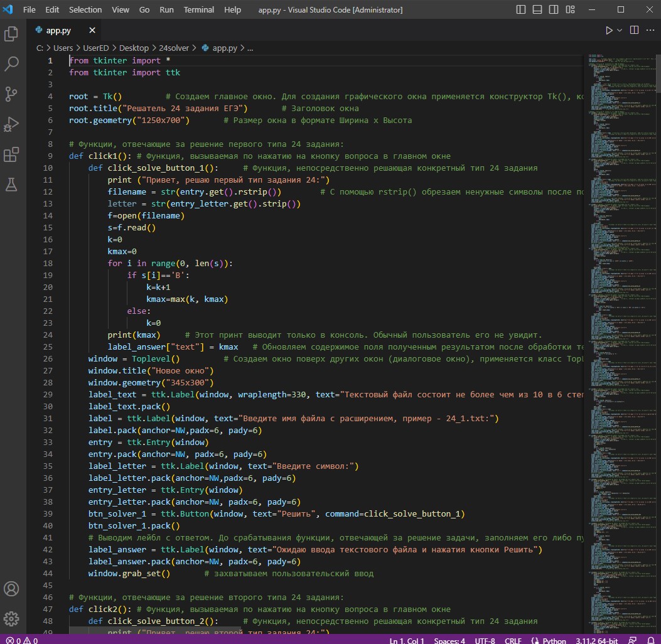The width and height of the screenshot is (661, 644).
Task: Open the Selection menu
Action: [85, 9]
